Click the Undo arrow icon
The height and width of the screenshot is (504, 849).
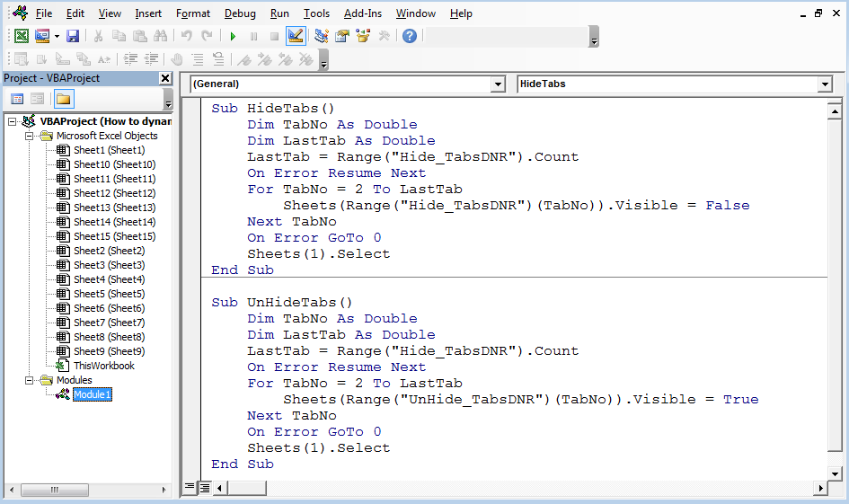pyautogui.click(x=187, y=36)
